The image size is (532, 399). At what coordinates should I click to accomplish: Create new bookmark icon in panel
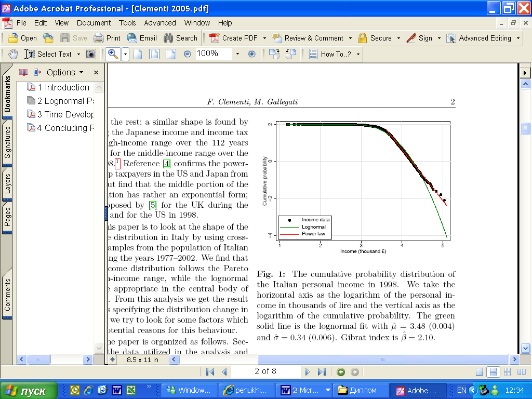click(x=37, y=72)
